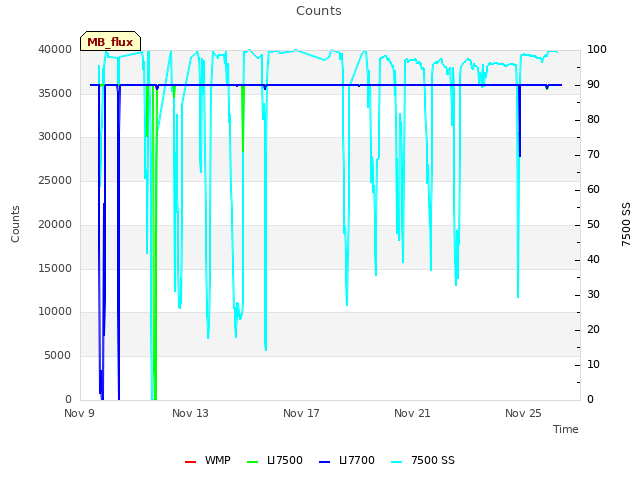640x480 pixels.
Task: Click the 50 right axis tick label
Action: pos(593,224)
